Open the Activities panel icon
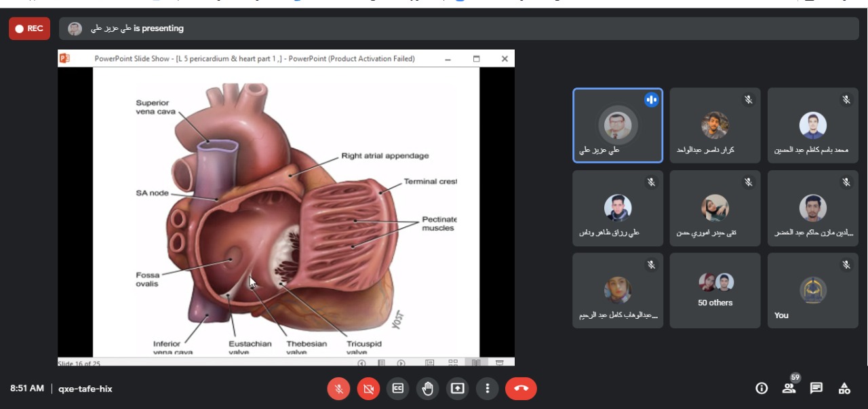The height and width of the screenshot is (409, 868). click(x=844, y=388)
